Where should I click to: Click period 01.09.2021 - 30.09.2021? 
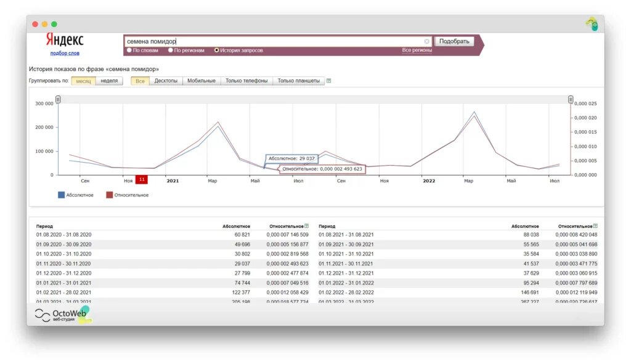point(346,245)
